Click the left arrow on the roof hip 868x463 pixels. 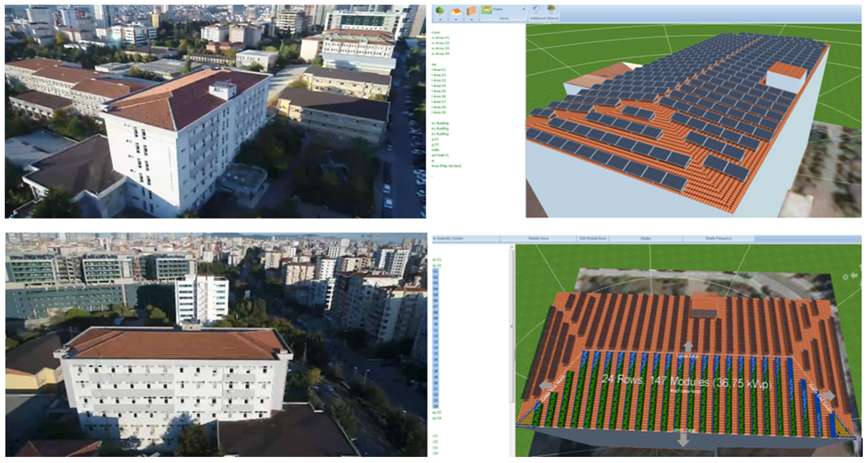(x=546, y=386)
